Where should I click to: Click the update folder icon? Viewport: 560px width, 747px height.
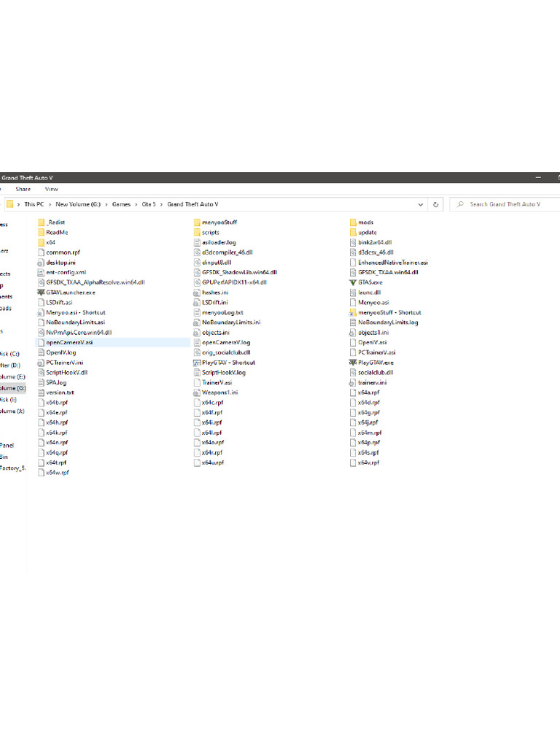click(353, 233)
